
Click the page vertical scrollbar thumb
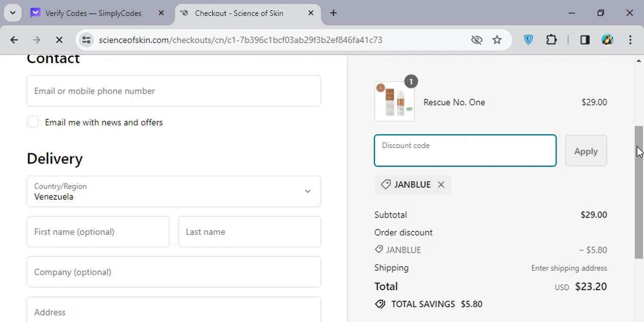tap(639, 192)
